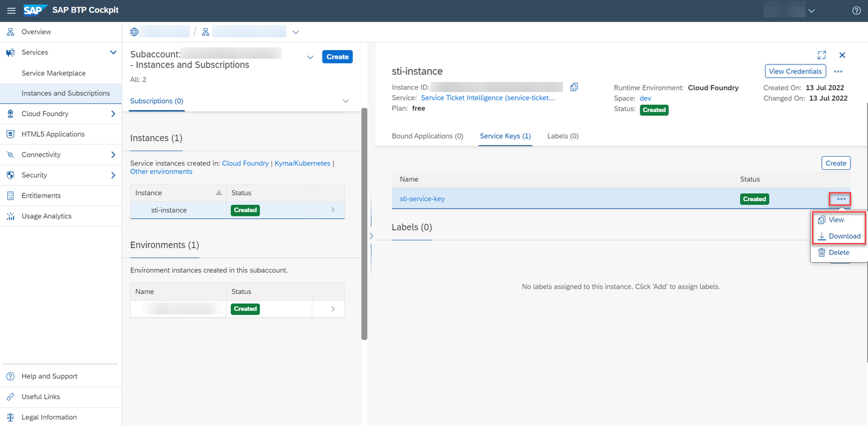Close the sti-instance details panel

point(843,55)
